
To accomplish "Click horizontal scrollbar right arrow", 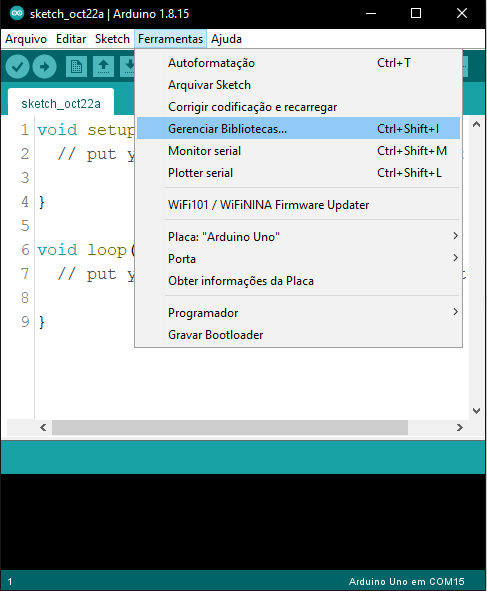I will [x=459, y=427].
